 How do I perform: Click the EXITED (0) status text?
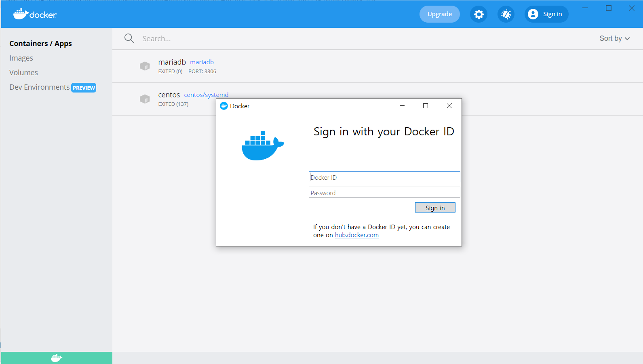tap(170, 72)
